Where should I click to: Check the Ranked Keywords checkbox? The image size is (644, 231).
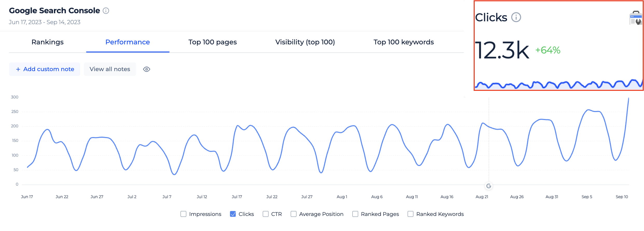pyautogui.click(x=410, y=214)
